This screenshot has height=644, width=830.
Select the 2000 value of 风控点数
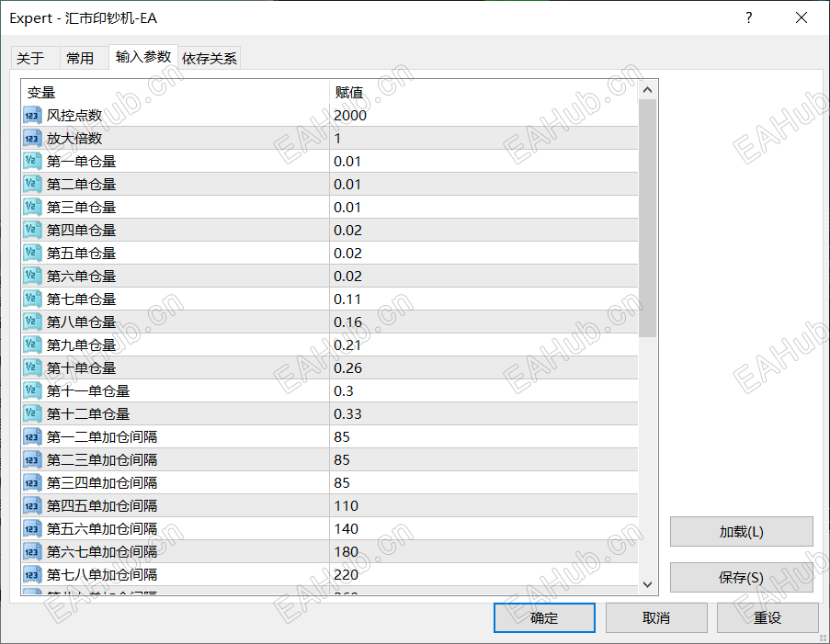[x=350, y=116]
